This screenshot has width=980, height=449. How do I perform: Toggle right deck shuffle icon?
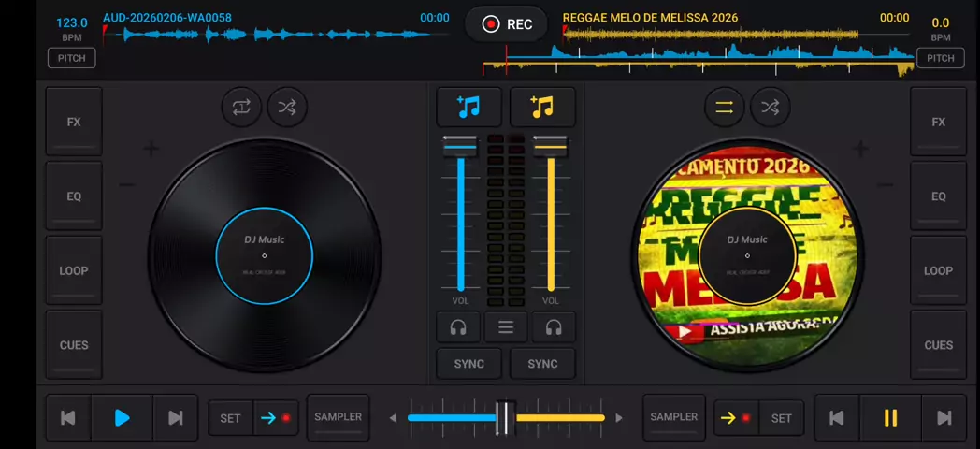770,108
